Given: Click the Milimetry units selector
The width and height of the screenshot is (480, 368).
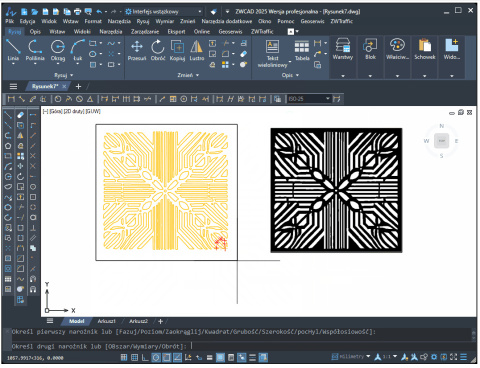Looking at the screenshot, I should [x=351, y=357].
